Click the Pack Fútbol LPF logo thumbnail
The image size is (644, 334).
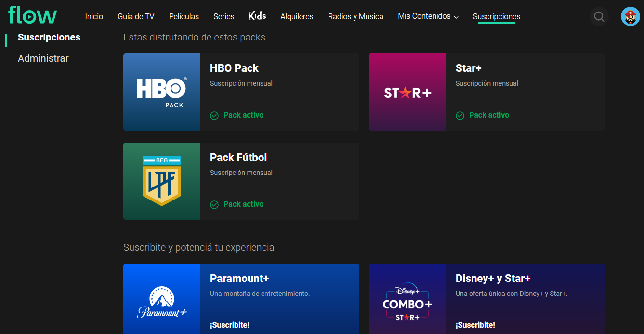162,181
